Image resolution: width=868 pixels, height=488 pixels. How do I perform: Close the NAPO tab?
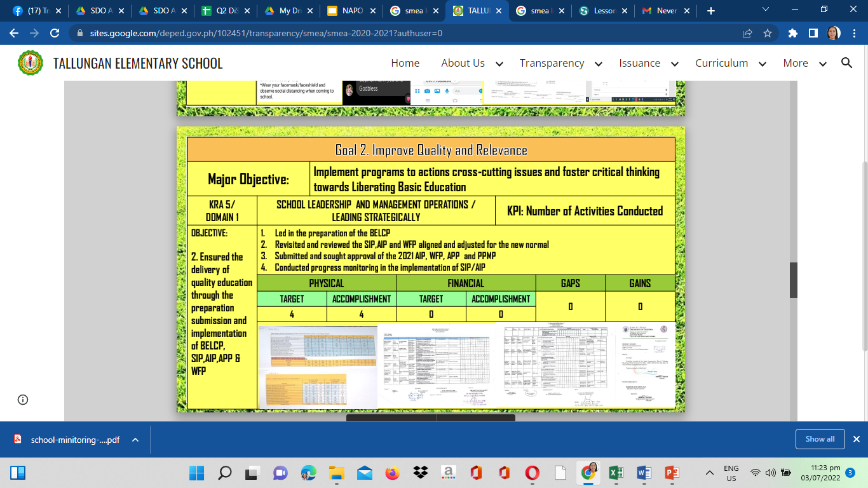click(372, 11)
